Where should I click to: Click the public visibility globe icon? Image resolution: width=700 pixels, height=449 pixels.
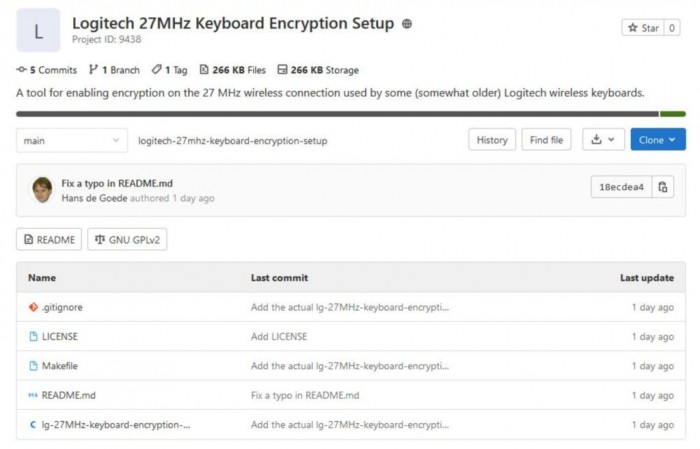(x=407, y=24)
